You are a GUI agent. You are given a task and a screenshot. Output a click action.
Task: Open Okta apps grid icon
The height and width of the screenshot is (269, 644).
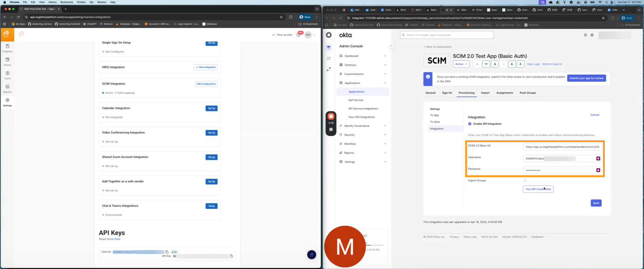592,35
